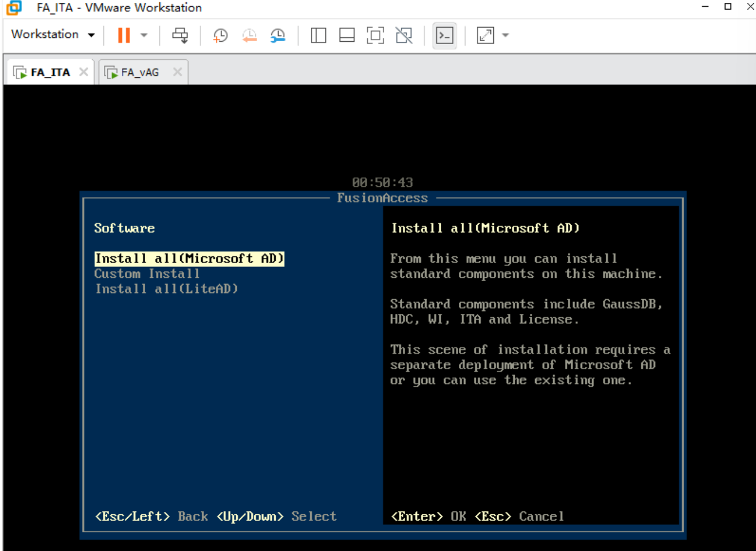The width and height of the screenshot is (756, 551).
Task: Take a snapshot of this VM
Action: [x=220, y=36]
